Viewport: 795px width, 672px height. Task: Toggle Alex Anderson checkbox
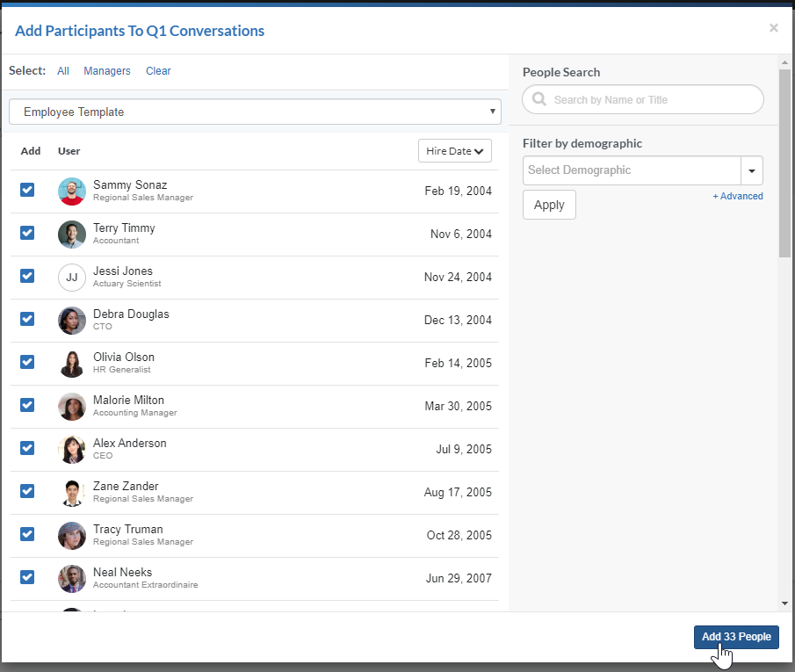pos(27,449)
